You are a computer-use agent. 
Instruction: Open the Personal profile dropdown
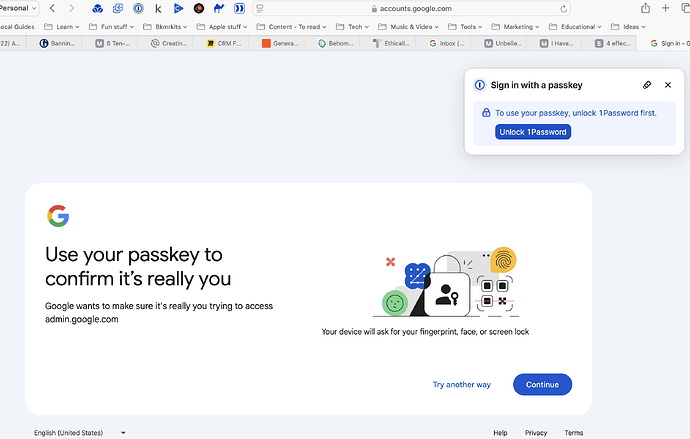click(x=18, y=8)
